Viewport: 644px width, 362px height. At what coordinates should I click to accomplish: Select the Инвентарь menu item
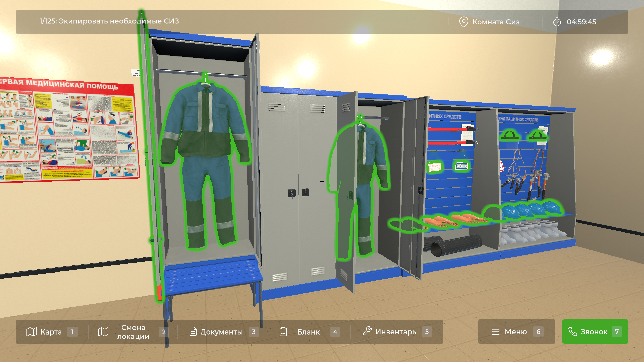(396, 332)
